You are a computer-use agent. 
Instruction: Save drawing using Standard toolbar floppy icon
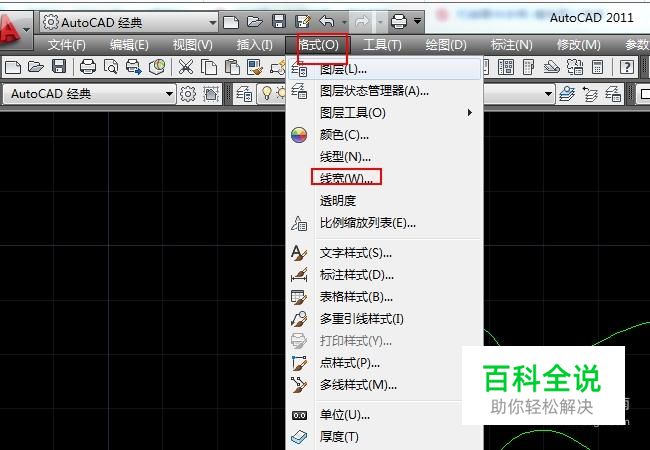pos(59,67)
